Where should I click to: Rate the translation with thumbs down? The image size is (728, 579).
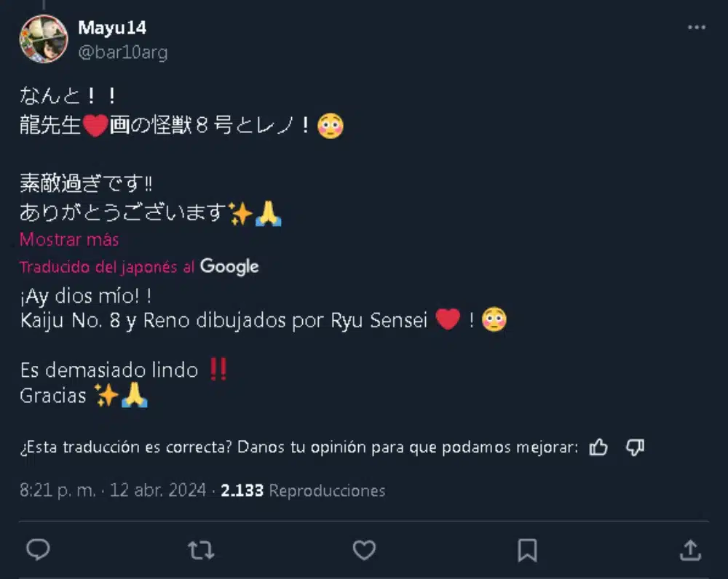[x=635, y=447]
